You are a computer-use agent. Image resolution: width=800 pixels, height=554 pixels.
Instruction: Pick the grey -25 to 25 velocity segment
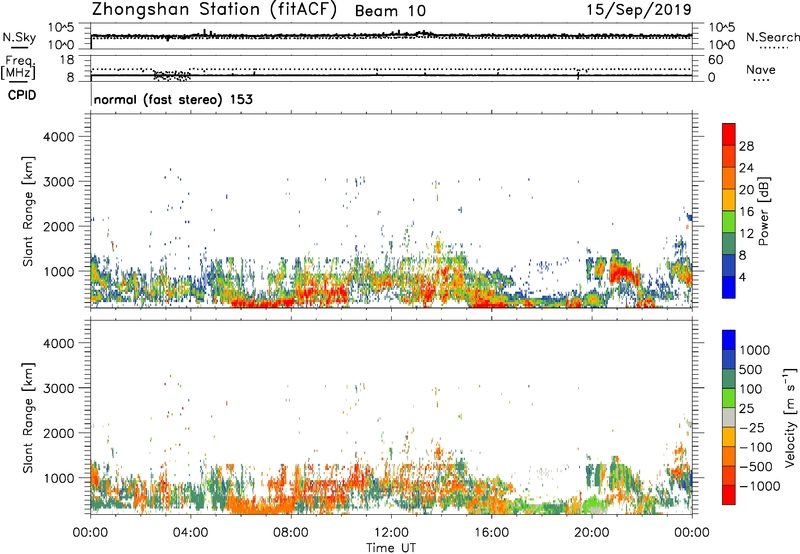point(729,417)
